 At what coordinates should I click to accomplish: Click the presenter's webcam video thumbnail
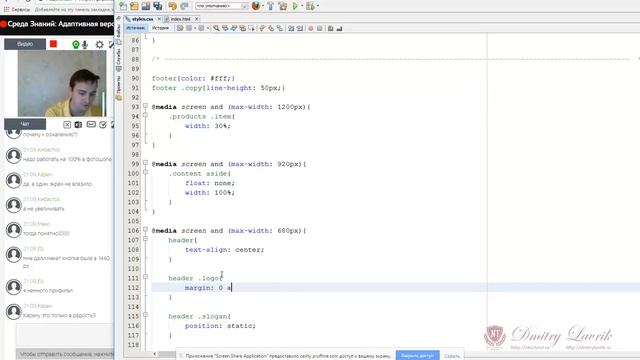click(x=62, y=84)
